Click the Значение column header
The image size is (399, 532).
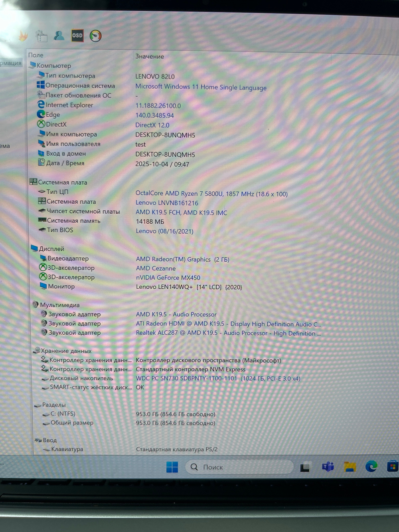[150, 56]
